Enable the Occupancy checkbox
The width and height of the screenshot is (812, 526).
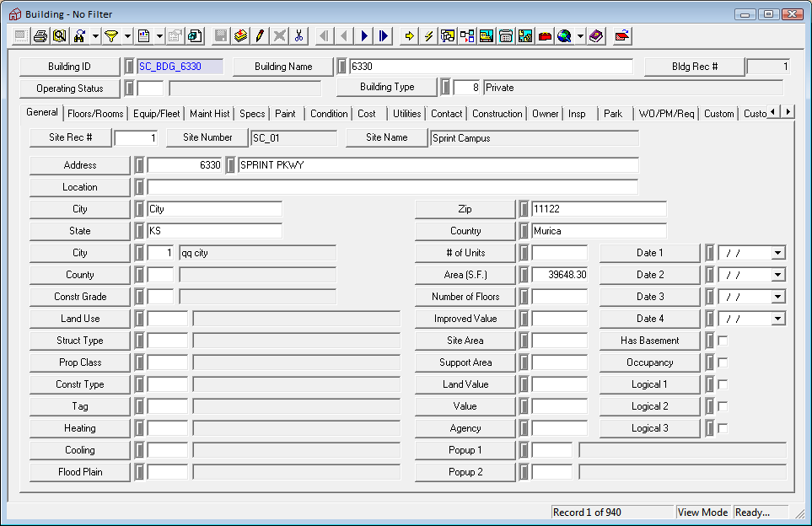(723, 362)
